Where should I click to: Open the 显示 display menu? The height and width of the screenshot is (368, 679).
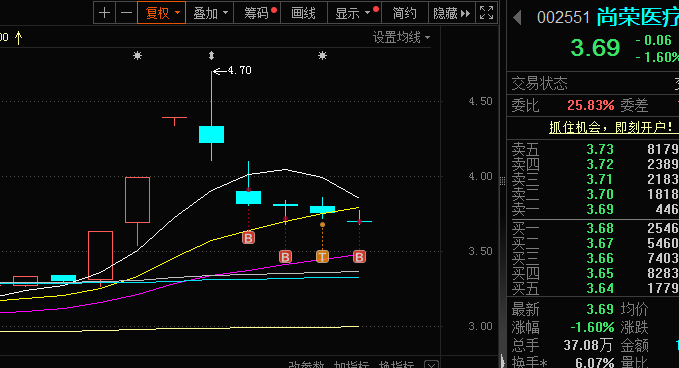click(354, 13)
